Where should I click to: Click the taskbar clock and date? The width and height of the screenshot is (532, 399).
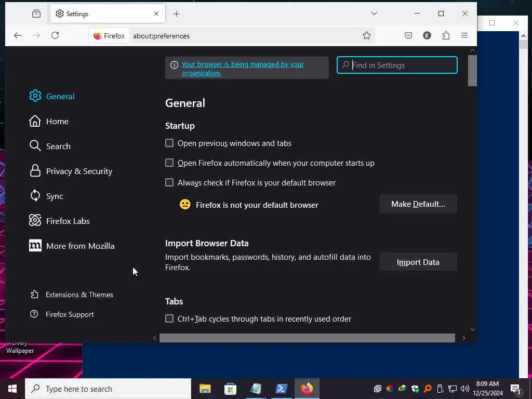click(487, 389)
